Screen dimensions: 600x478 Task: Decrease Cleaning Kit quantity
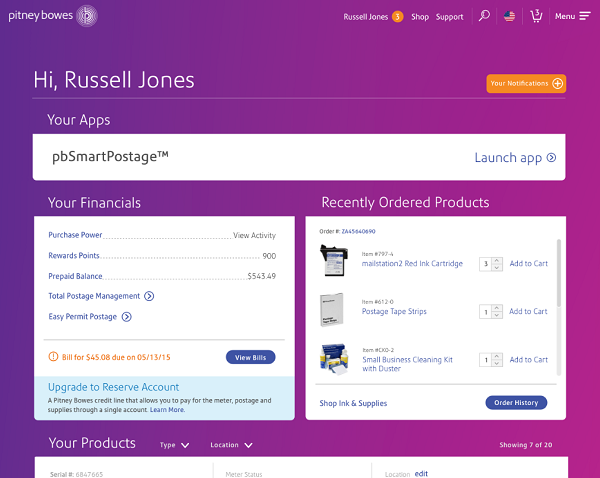click(497, 364)
